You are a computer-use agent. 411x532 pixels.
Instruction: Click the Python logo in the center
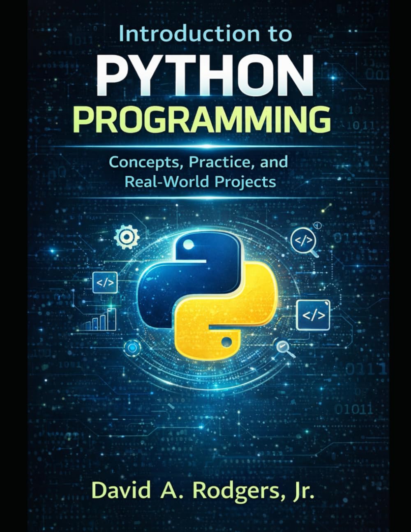click(207, 295)
